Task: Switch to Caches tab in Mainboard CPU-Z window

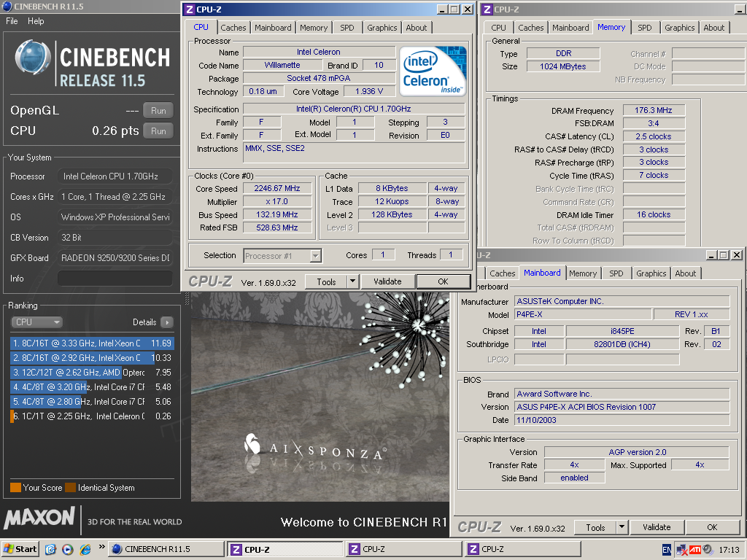Action: coord(502,273)
